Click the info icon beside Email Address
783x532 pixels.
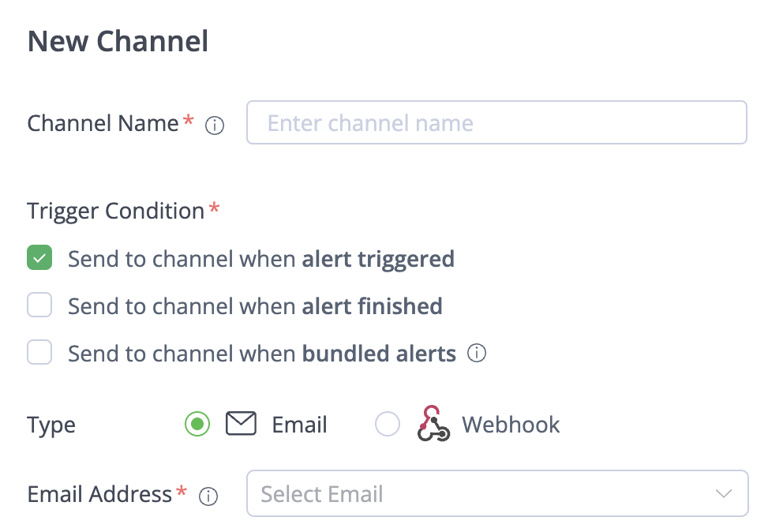point(208,496)
